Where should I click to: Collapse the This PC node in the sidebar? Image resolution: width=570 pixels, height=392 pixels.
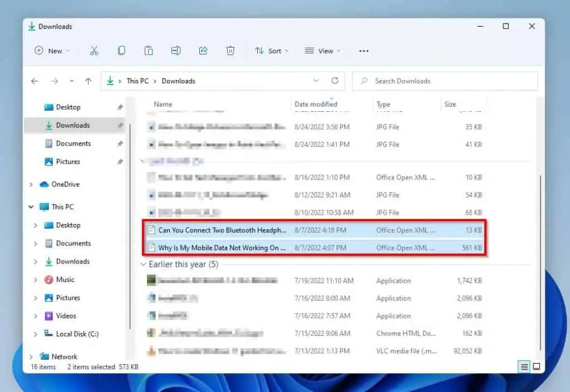click(x=31, y=207)
